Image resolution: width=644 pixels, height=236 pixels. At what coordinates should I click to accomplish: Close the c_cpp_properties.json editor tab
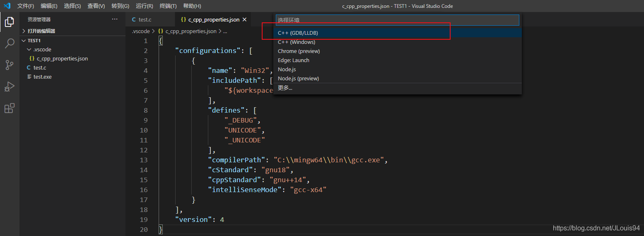[x=244, y=19]
